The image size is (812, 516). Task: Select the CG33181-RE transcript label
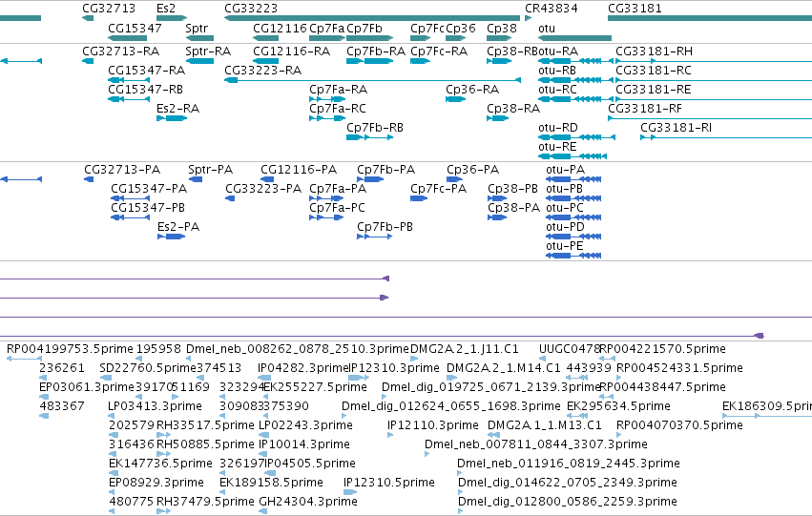(x=654, y=90)
